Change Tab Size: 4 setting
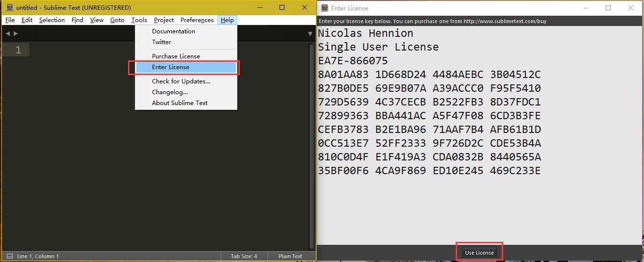 click(x=244, y=256)
